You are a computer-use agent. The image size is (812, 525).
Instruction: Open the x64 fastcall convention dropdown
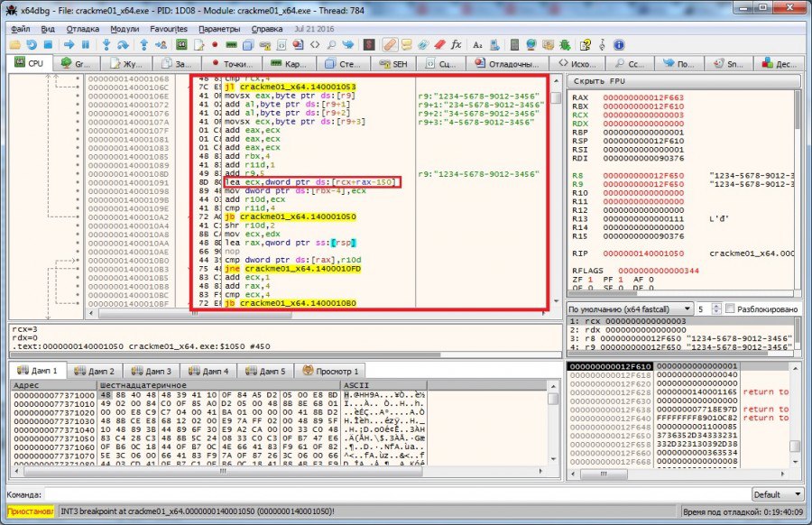[x=687, y=309]
